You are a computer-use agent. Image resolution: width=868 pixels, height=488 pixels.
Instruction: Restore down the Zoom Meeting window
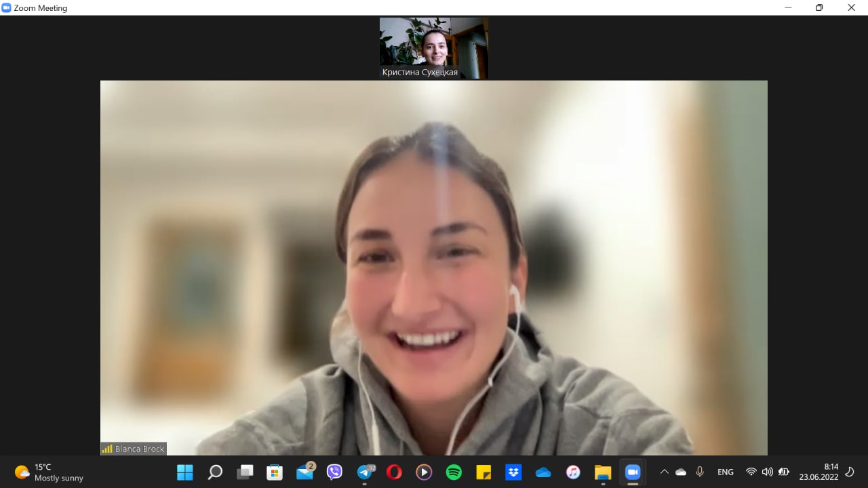coord(819,7)
